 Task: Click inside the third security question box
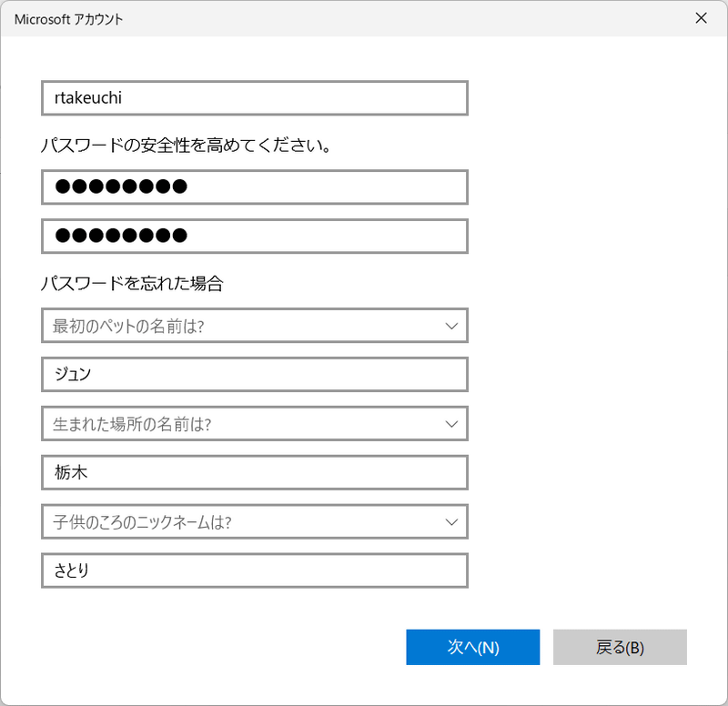pos(227,521)
